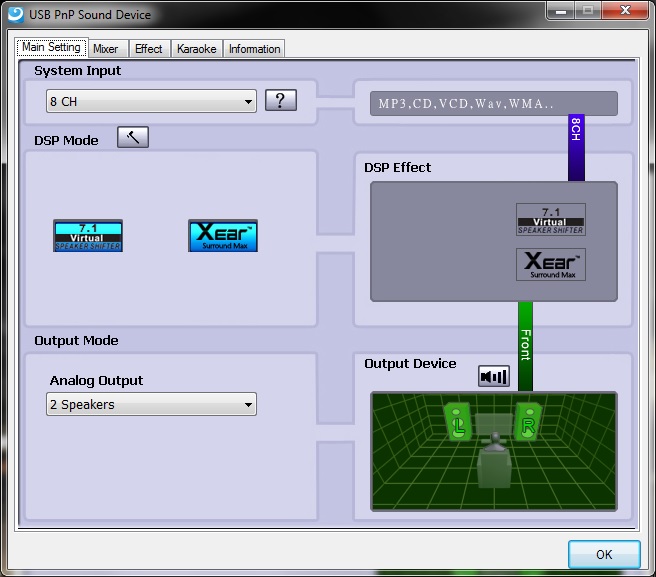The height and width of the screenshot is (577, 656).
Task: Click the left speaker in the room view
Action: [x=459, y=422]
